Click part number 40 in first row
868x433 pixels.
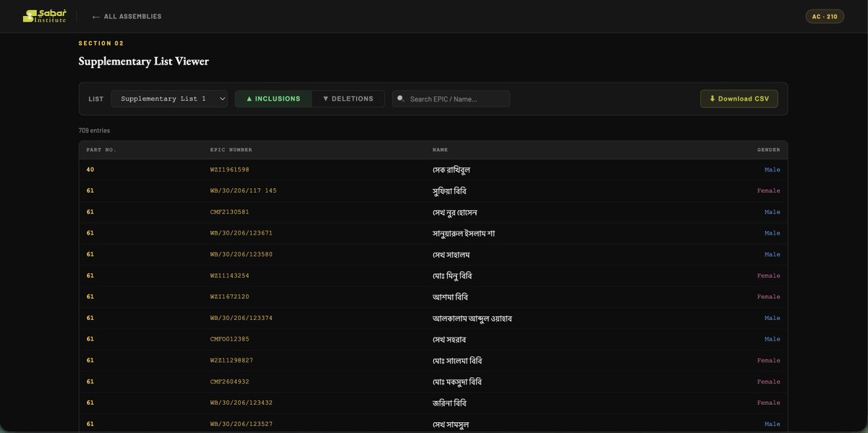point(90,169)
